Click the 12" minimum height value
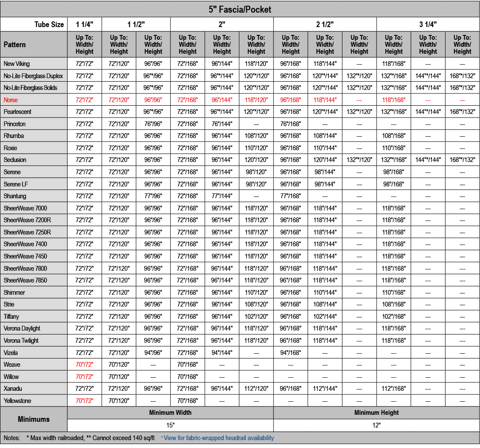 (x=376, y=425)
